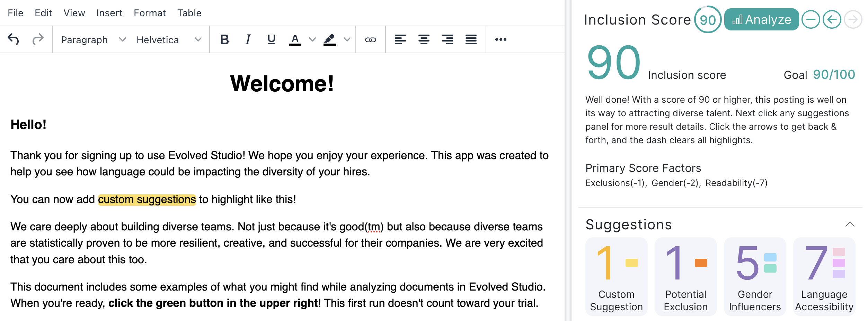Viewport: 868px width, 321px height.
Task: Click the green Analyze button
Action: [x=761, y=19]
